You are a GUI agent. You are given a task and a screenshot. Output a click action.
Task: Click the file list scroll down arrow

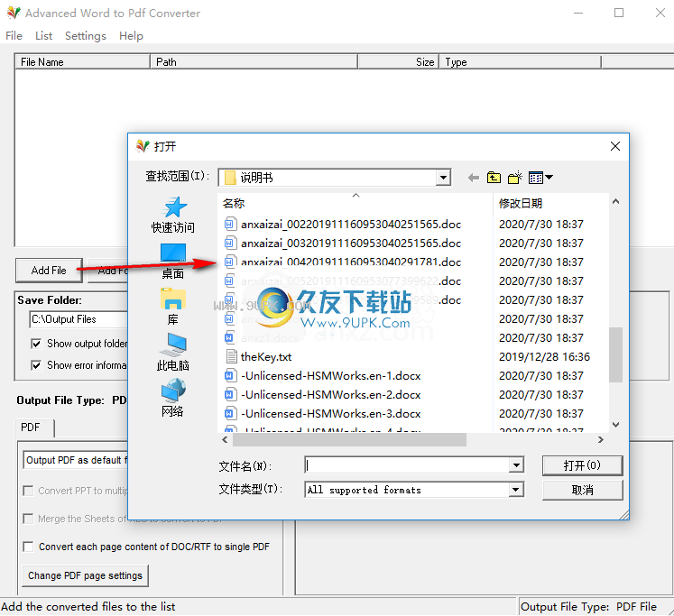tap(615, 425)
